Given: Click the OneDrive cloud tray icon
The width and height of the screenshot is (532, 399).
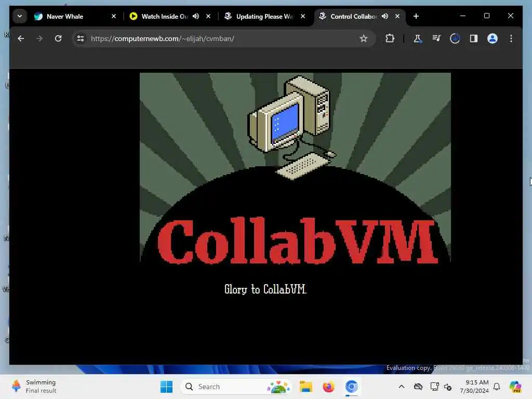Looking at the screenshot, I should [418, 387].
